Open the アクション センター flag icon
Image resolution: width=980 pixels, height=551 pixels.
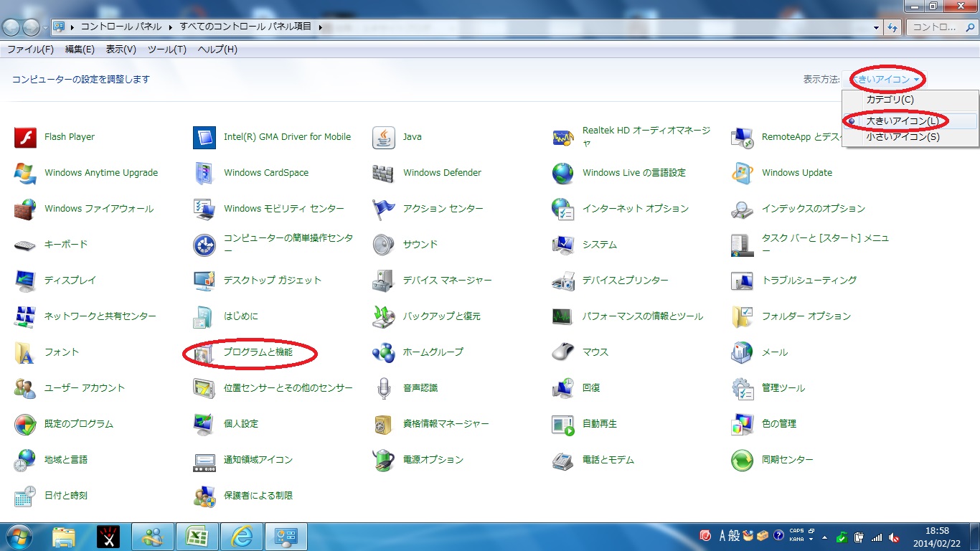pyautogui.click(x=384, y=209)
